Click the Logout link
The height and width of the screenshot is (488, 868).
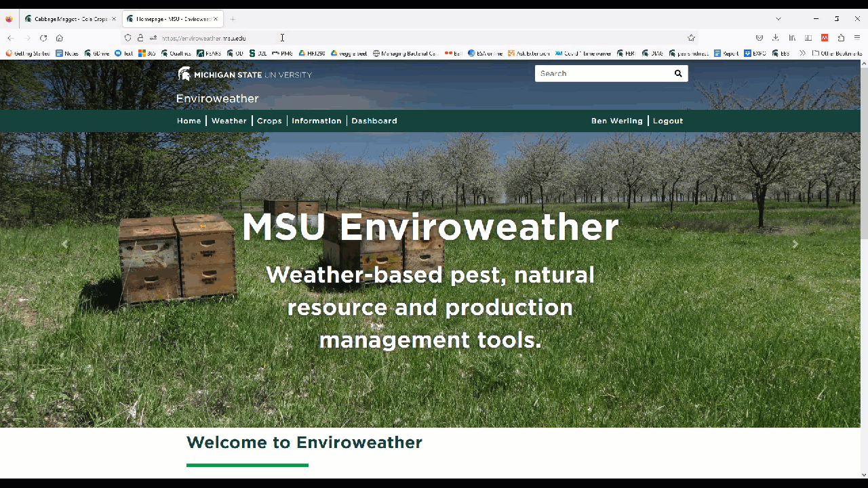tap(668, 121)
